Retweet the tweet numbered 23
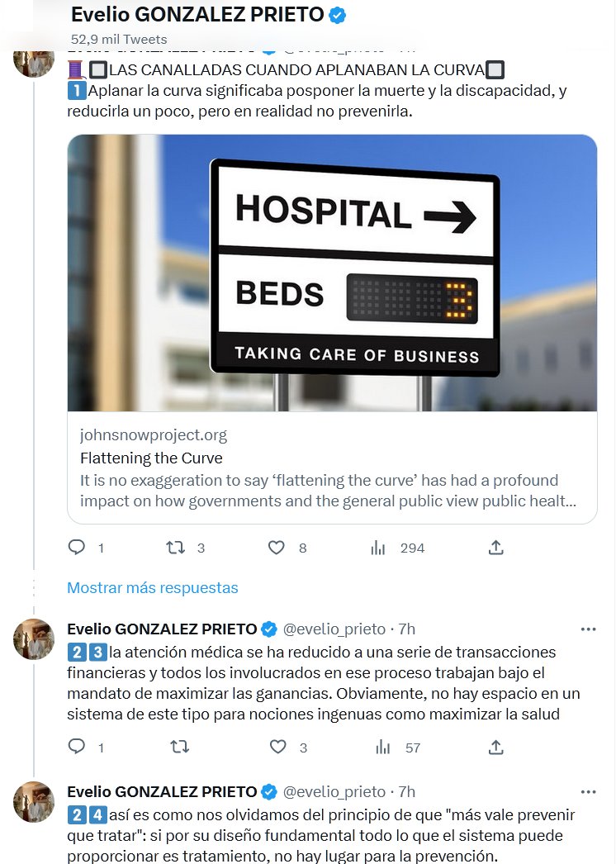Viewport: 616px width, 864px height. 178,747
